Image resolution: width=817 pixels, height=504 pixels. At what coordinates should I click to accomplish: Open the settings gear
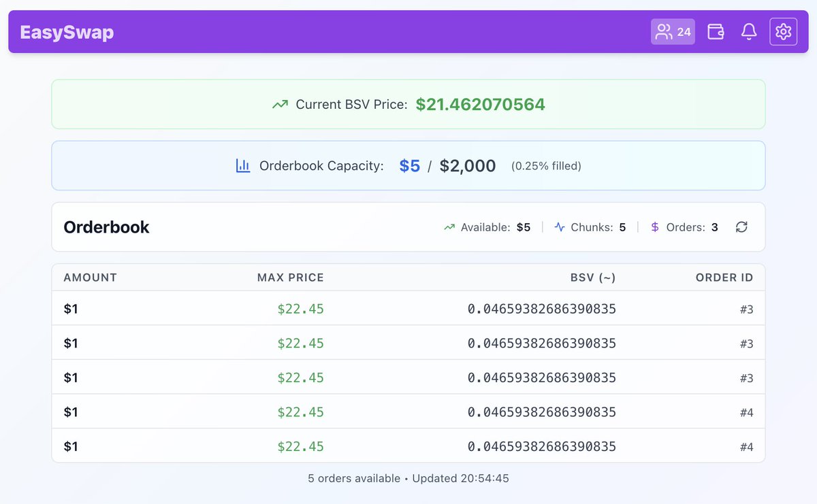click(x=783, y=31)
